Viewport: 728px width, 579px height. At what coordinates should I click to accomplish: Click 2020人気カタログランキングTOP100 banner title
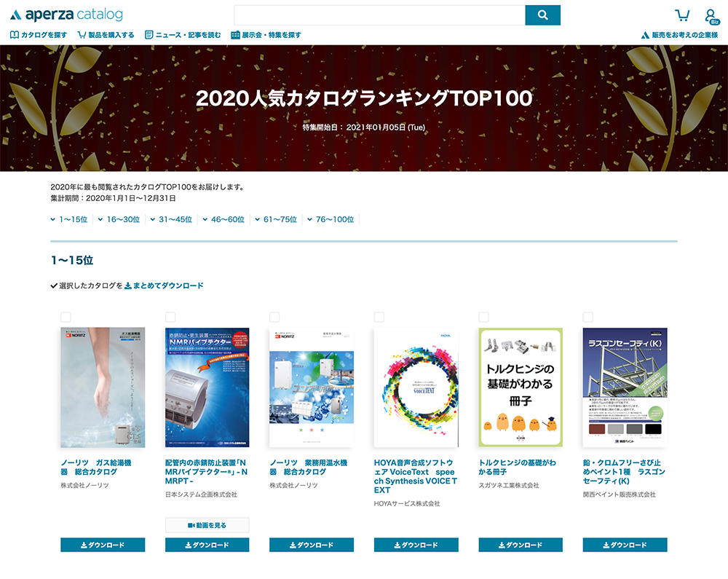tap(364, 98)
